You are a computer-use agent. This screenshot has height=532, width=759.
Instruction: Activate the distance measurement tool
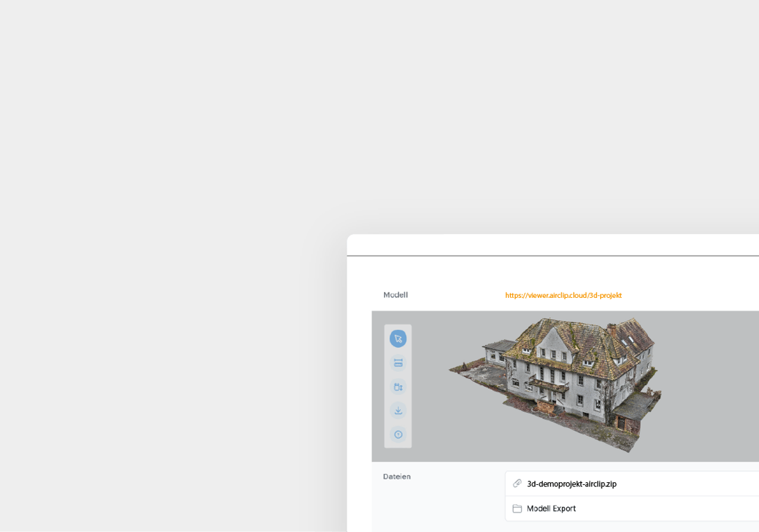[398, 363]
